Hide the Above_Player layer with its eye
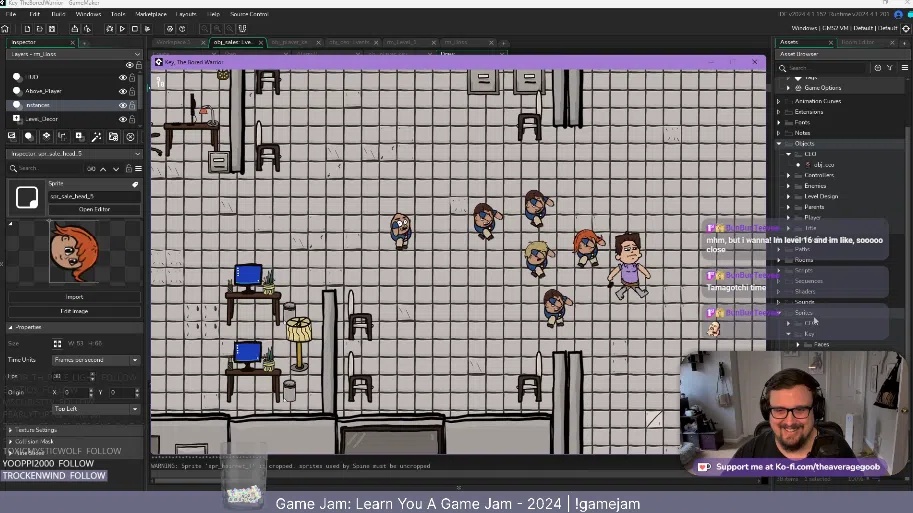The image size is (913, 513). coord(123,91)
